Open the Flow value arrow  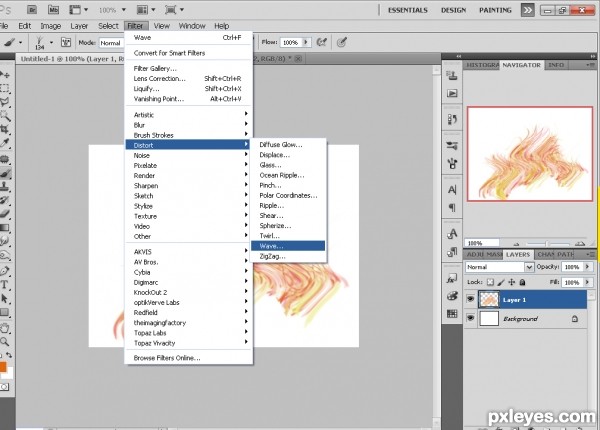tap(306, 42)
